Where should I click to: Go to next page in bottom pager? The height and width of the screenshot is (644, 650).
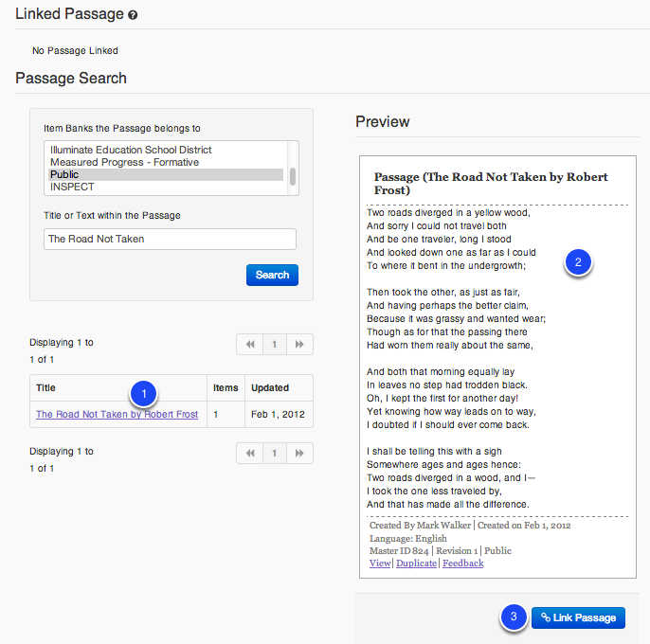(299, 454)
